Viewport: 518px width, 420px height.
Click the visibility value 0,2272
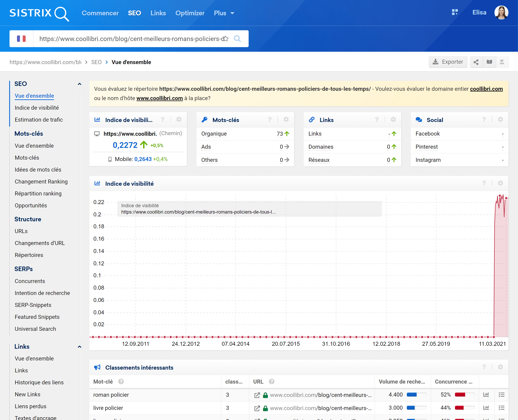point(125,145)
